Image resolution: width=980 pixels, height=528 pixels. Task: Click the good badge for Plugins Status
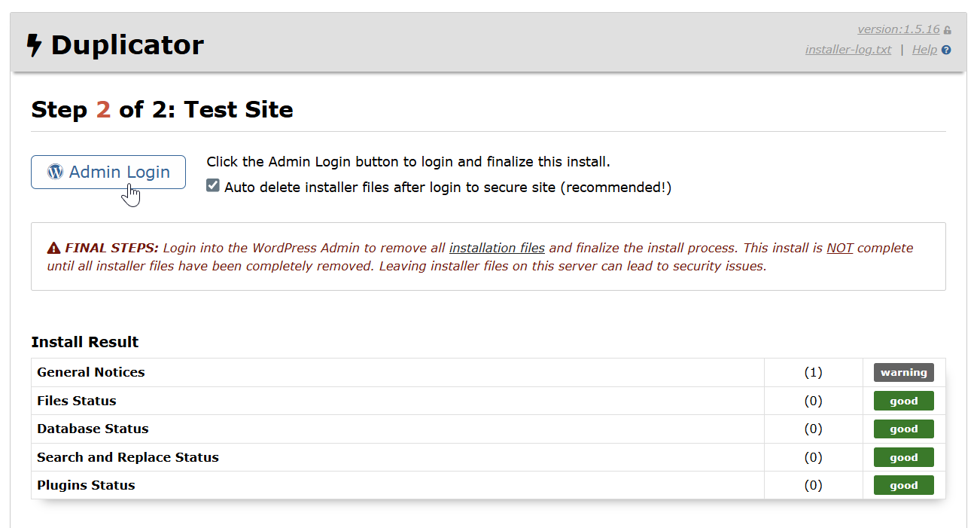tap(903, 485)
